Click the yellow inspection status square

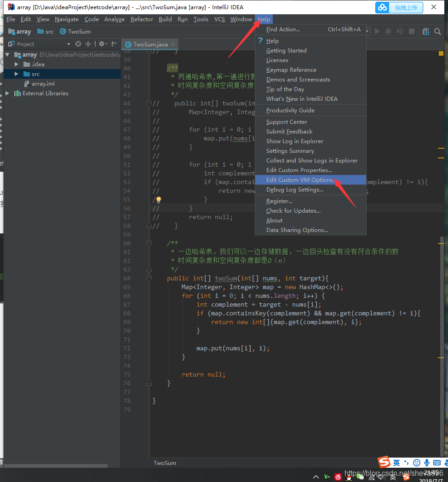[x=441, y=53]
